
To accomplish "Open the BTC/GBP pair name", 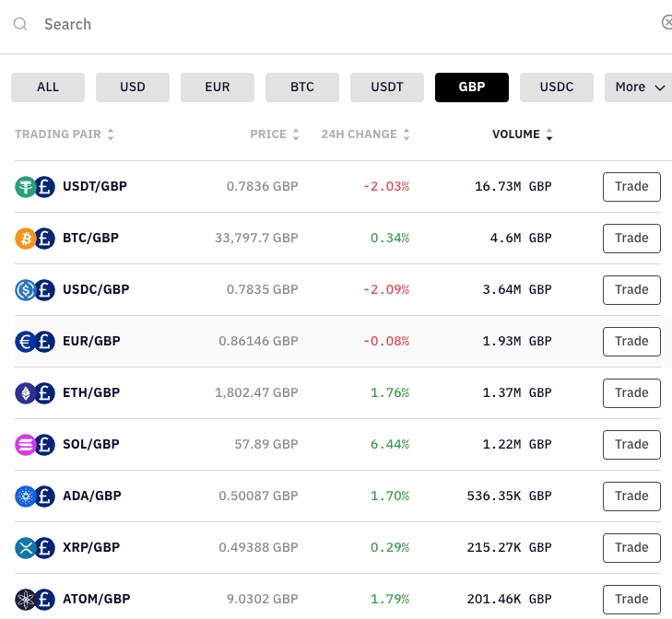I will (91, 238).
